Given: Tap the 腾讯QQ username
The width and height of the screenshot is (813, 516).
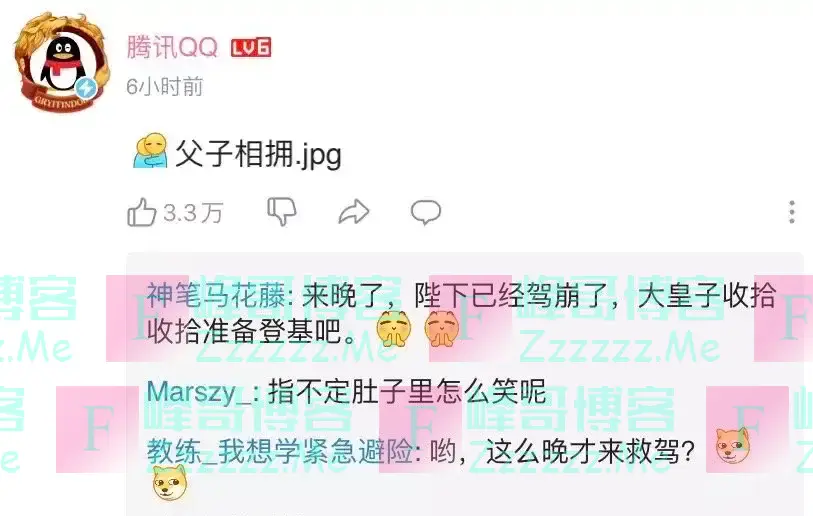Looking at the screenshot, I should [x=172, y=48].
